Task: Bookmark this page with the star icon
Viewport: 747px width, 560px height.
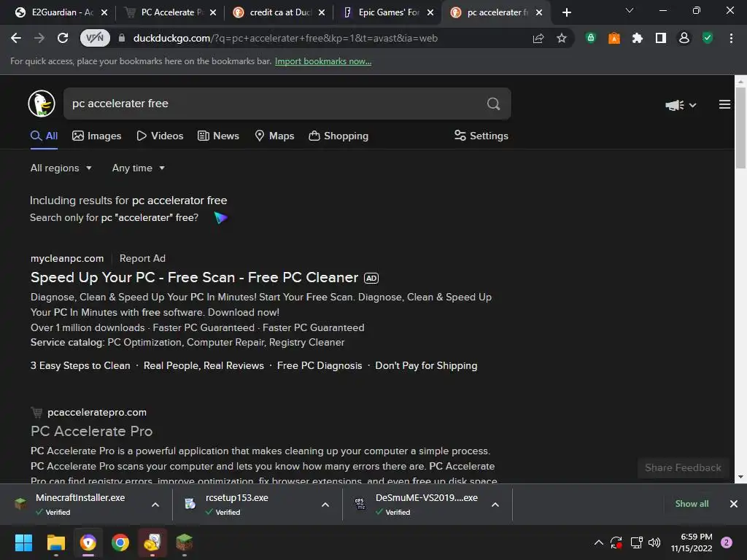Action: (x=562, y=38)
